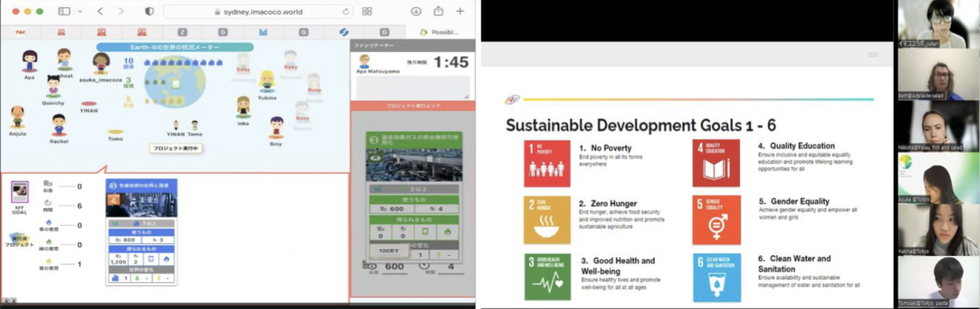Switch to the TAC browser tab
This screenshot has height=309, width=980.
(21, 32)
